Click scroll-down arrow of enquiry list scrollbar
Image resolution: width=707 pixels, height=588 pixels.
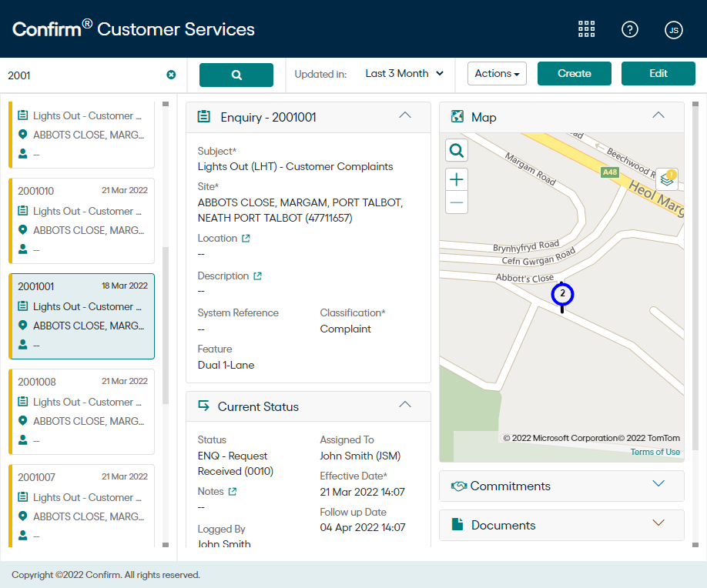point(166,544)
